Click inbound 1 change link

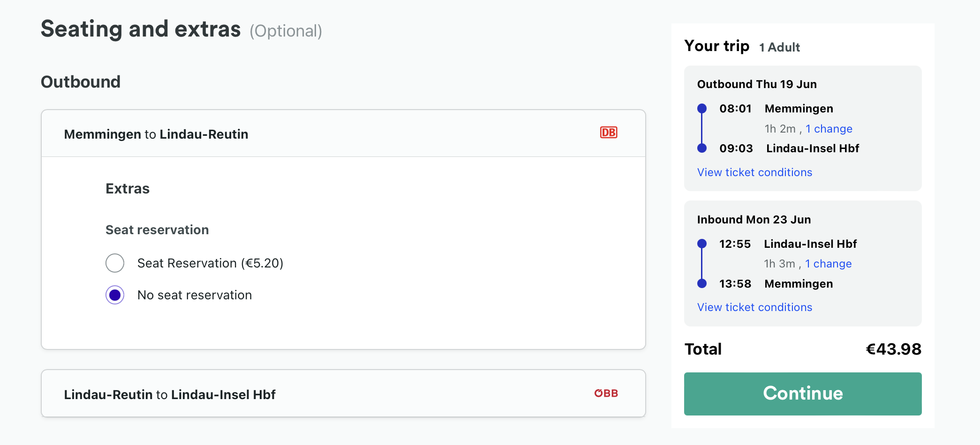tap(829, 264)
